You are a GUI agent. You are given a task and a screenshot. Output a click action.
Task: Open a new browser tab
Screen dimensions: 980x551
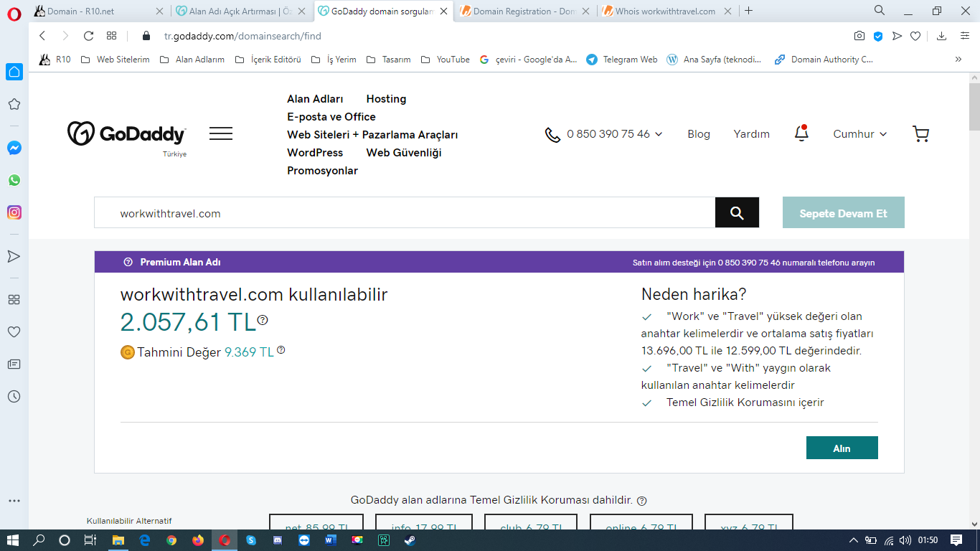(749, 11)
